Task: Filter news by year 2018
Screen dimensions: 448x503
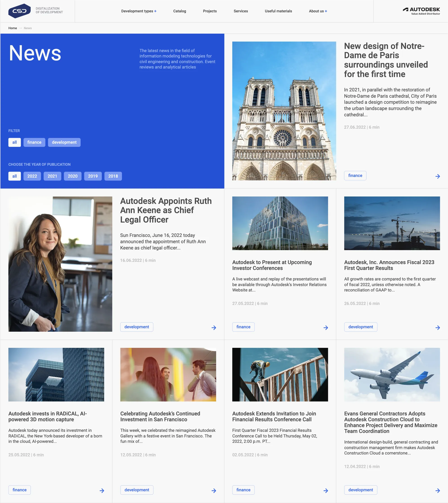Action: tap(113, 176)
